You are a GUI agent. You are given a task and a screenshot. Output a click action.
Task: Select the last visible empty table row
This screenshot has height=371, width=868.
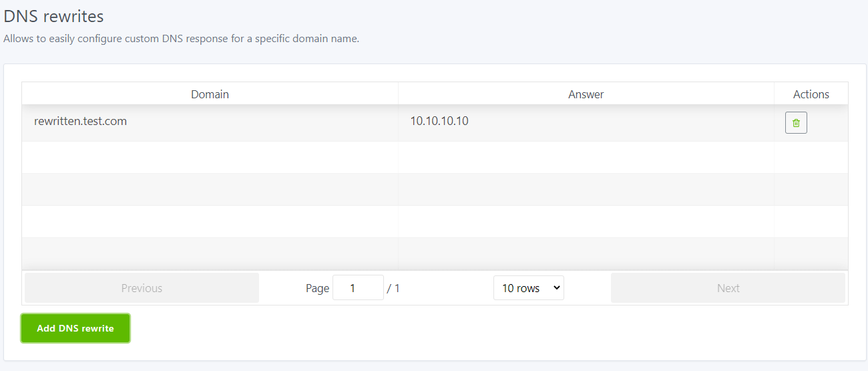pos(434,253)
